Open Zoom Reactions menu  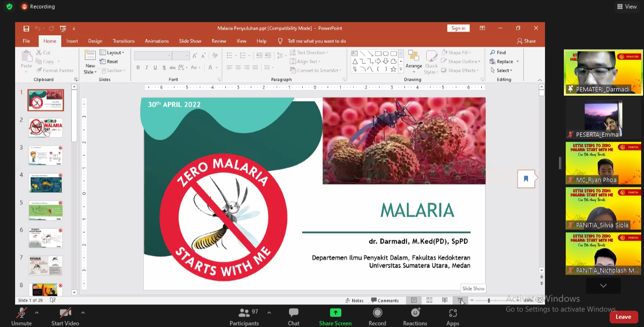point(415,316)
